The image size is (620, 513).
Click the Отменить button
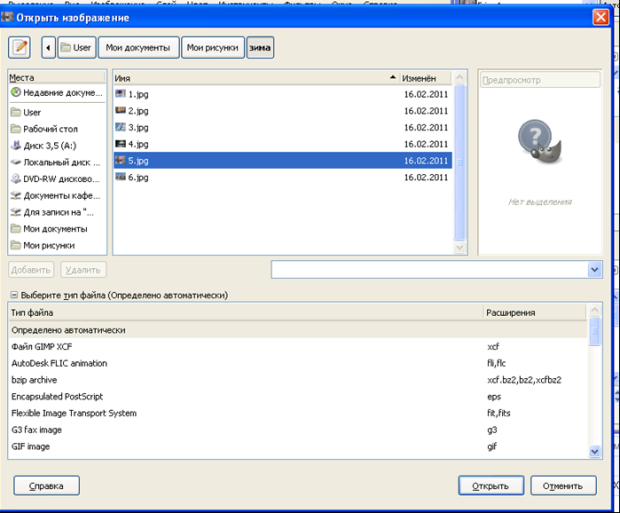563,486
